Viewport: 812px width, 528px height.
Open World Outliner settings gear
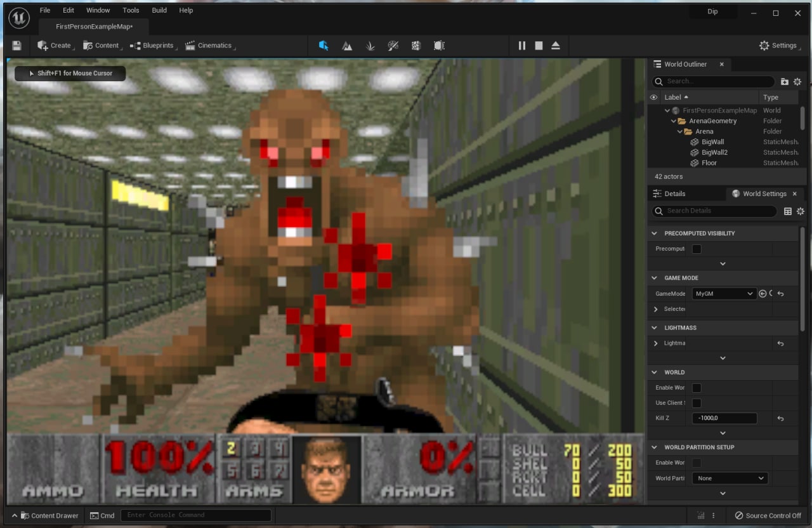[797, 81]
